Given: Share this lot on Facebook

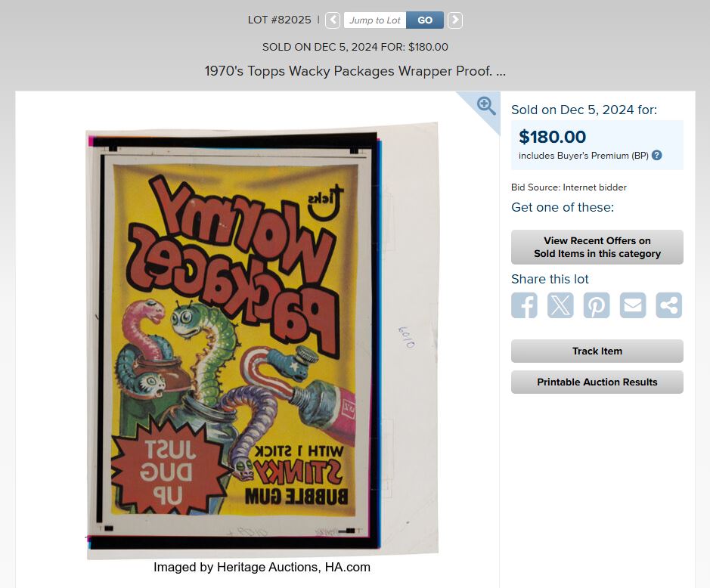Looking at the screenshot, I should (x=524, y=305).
